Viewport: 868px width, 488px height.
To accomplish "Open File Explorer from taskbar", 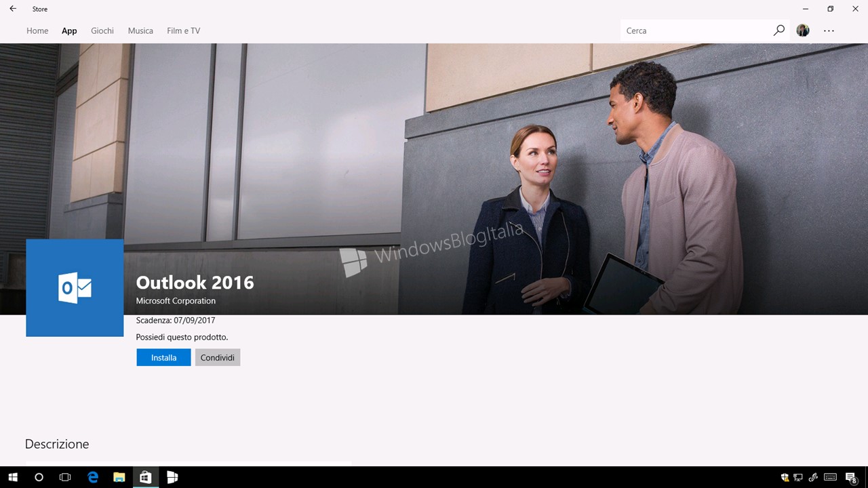I will (x=119, y=477).
